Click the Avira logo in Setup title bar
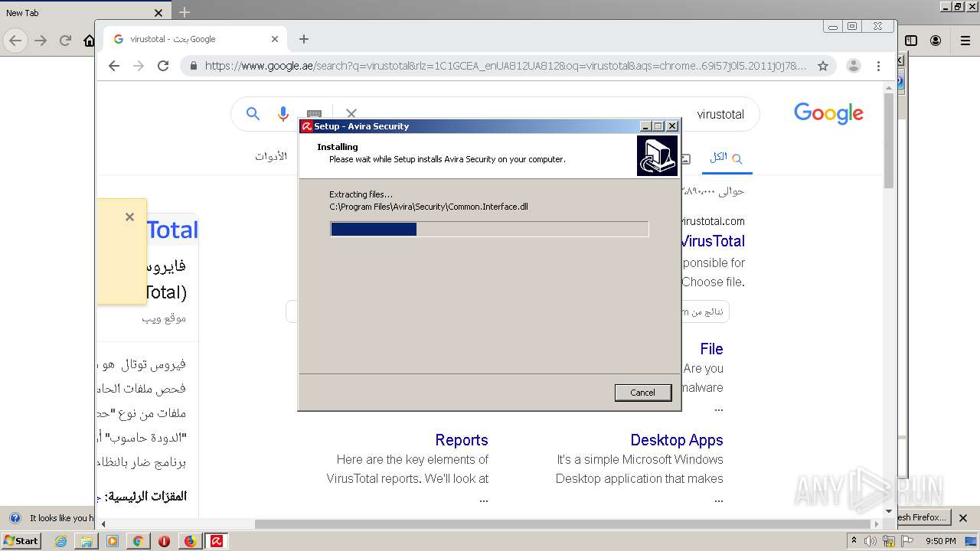The image size is (980, 551). tap(306, 126)
